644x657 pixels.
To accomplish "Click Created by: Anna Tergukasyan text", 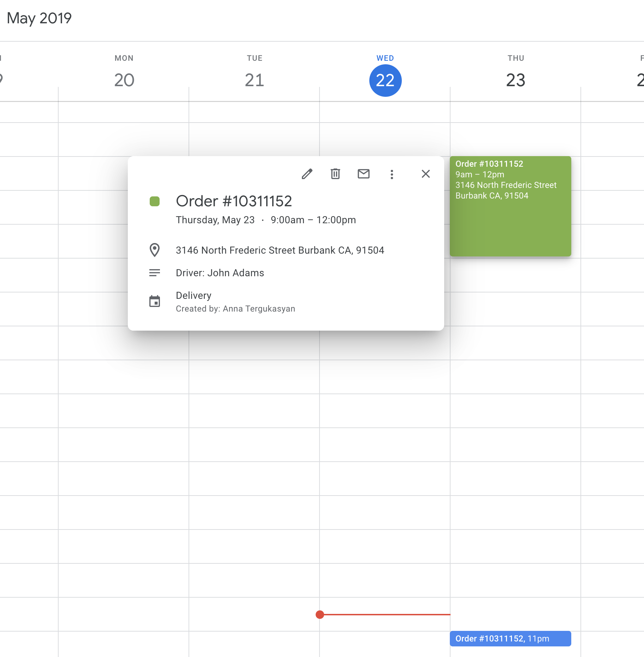I will click(235, 309).
